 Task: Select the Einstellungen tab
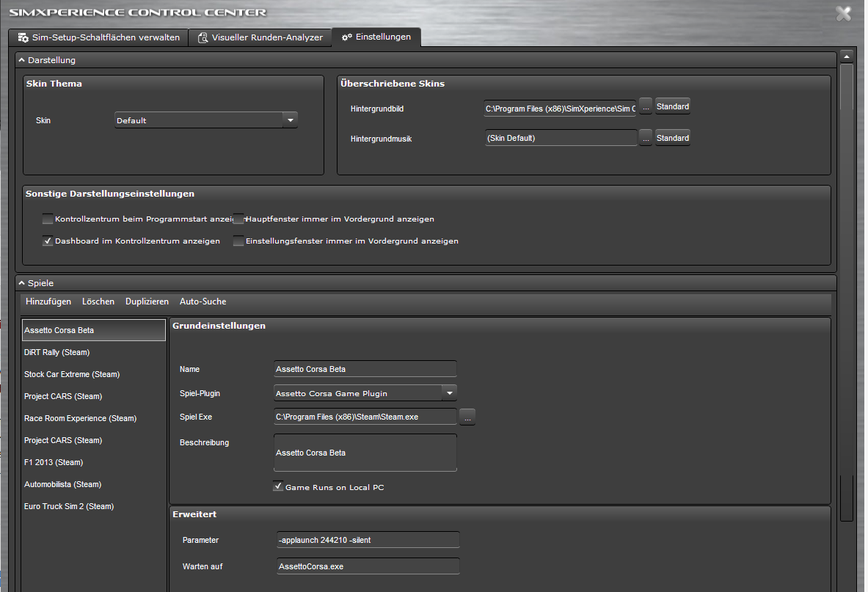(x=376, y=37)
